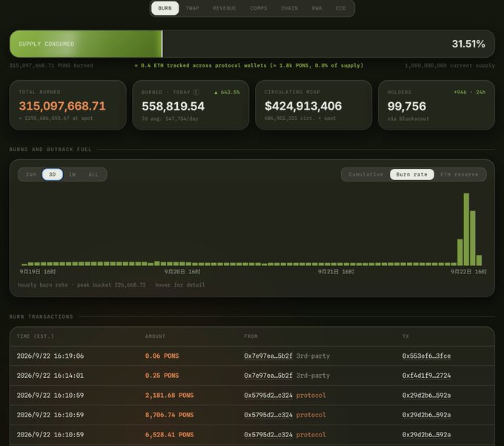Click the last small bar in burn chart
Screen dimensions: 504x446
tap(479, 260)
